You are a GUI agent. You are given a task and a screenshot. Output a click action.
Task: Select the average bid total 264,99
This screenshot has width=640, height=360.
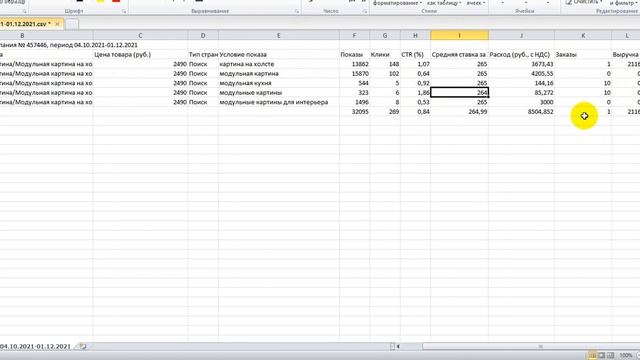459,111
